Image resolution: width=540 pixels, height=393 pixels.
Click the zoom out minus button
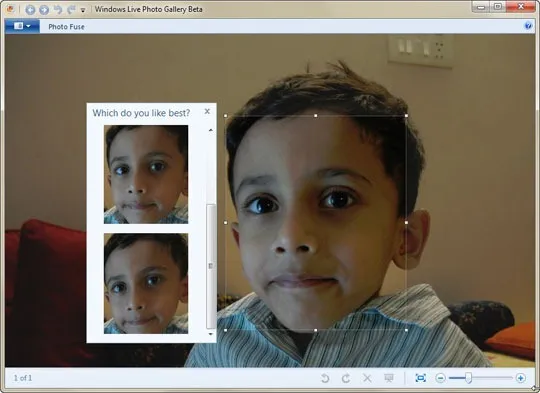440,378
